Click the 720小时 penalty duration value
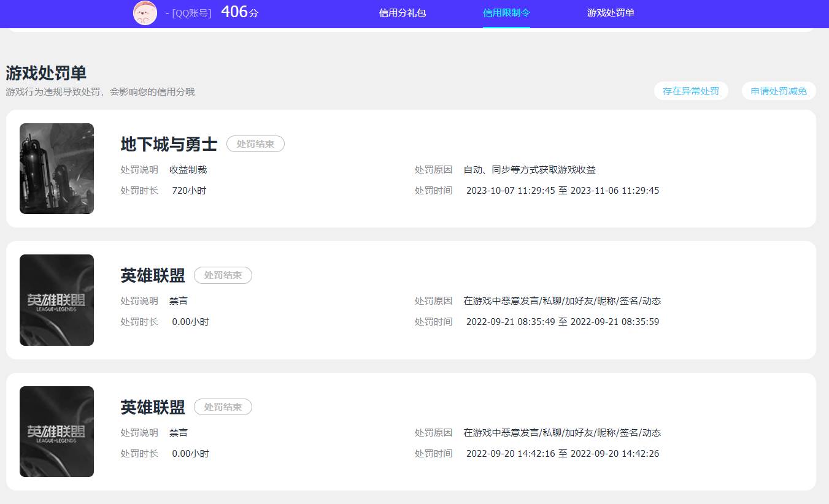The image size is (829, 504). [188, 190]
